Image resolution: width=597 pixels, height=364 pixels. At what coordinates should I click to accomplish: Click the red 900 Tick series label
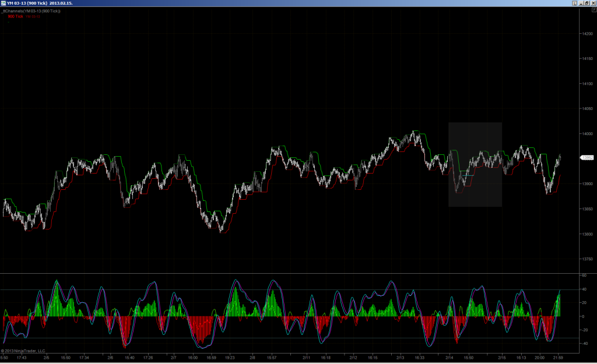pyautogui.click(x=15, y=16)
